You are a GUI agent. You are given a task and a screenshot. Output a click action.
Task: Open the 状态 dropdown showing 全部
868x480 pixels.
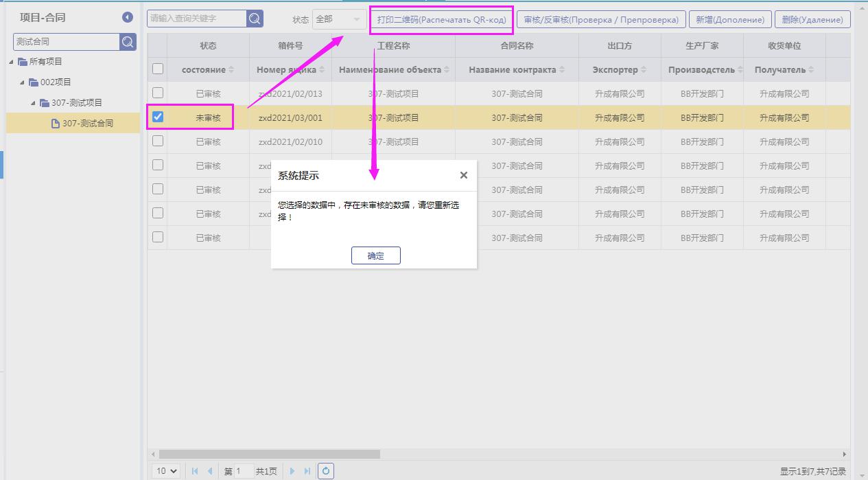[x=338, y=19]
